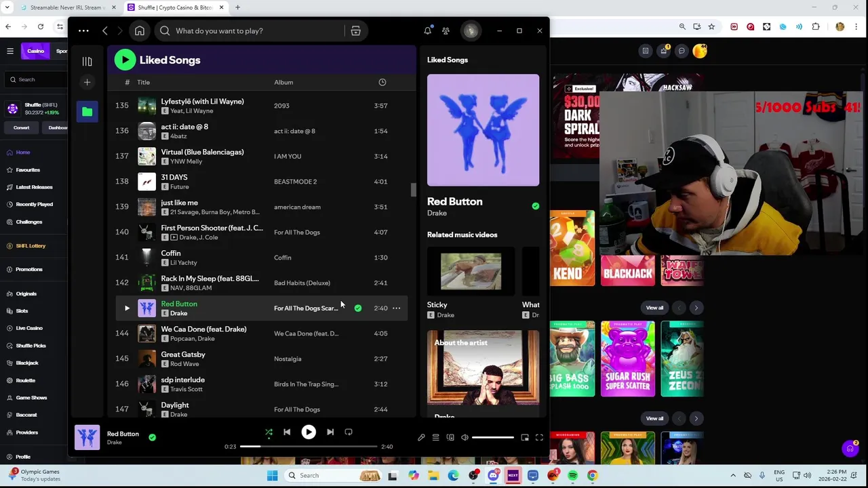Sort by duration clock column header
This screenshot has height=488, width=868.
click(382, 82)
